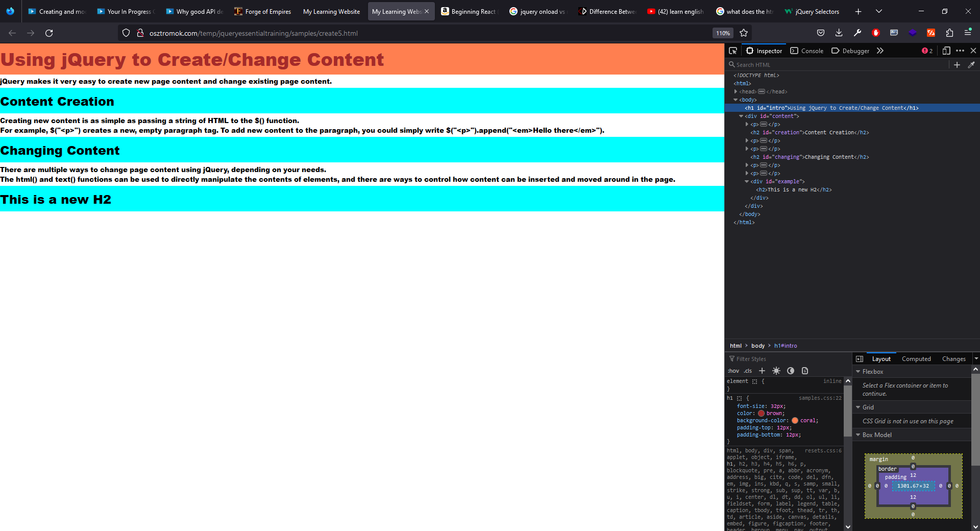Select the h2 id="creation" node
The image size is (980, 531).
pos(810,133)
